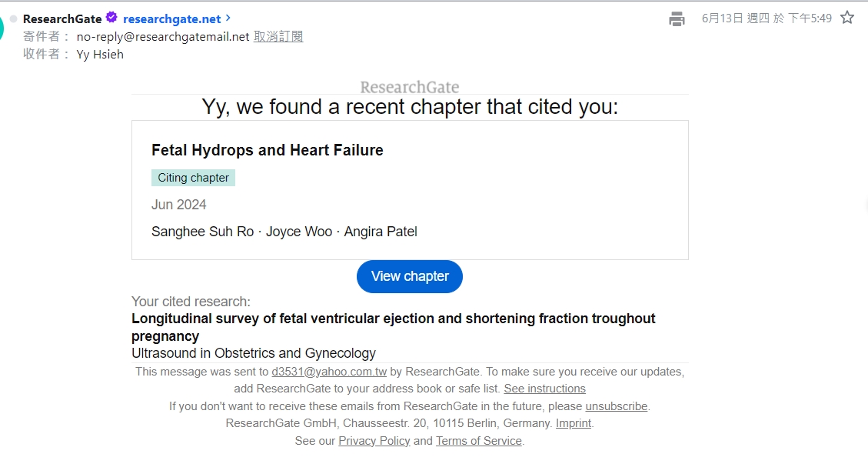Print this ResearchGate email

[677, 18]
